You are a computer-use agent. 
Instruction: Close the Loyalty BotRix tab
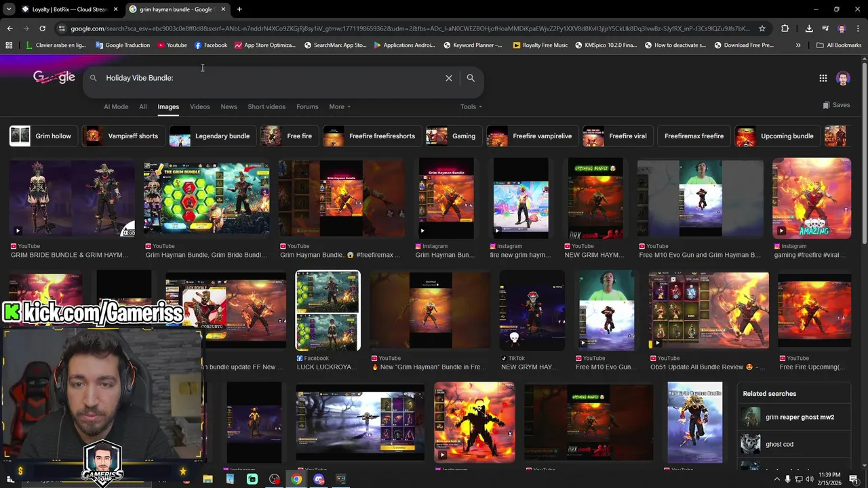pos(115,9)
